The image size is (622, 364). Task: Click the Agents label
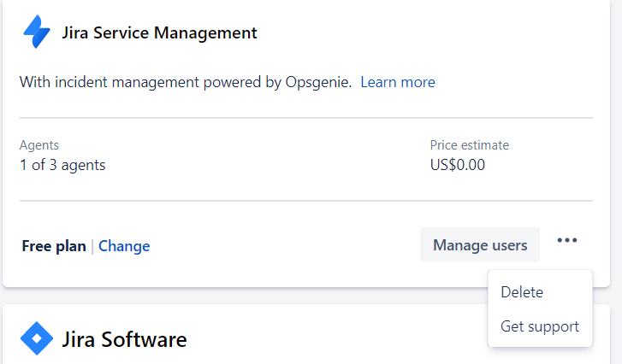click(x=39, y=145)
